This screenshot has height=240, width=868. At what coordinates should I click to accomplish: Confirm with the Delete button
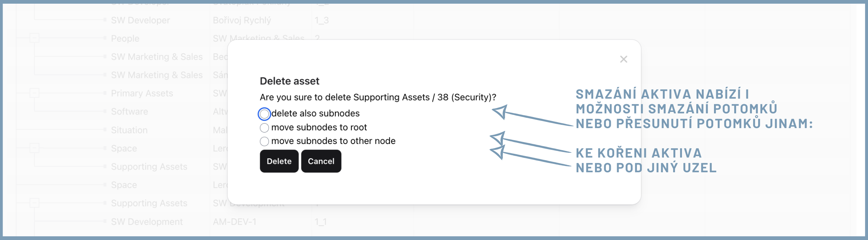[x=279, y=161]
